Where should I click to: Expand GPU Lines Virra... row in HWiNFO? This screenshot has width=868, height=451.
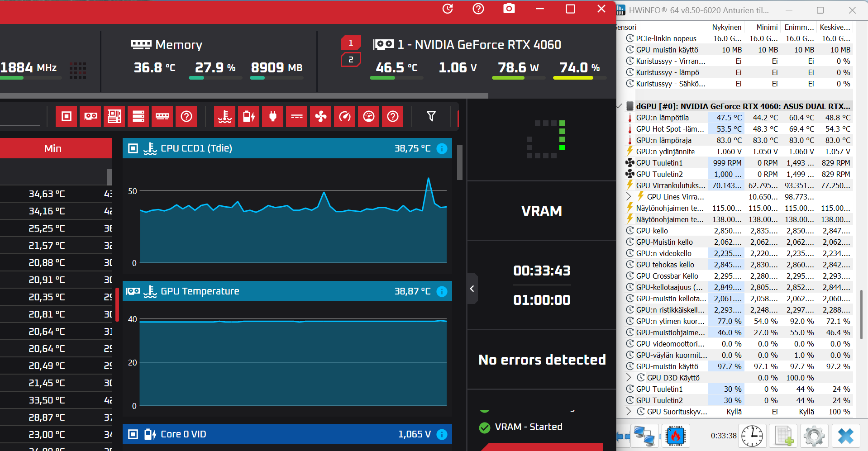coord(629,197)
